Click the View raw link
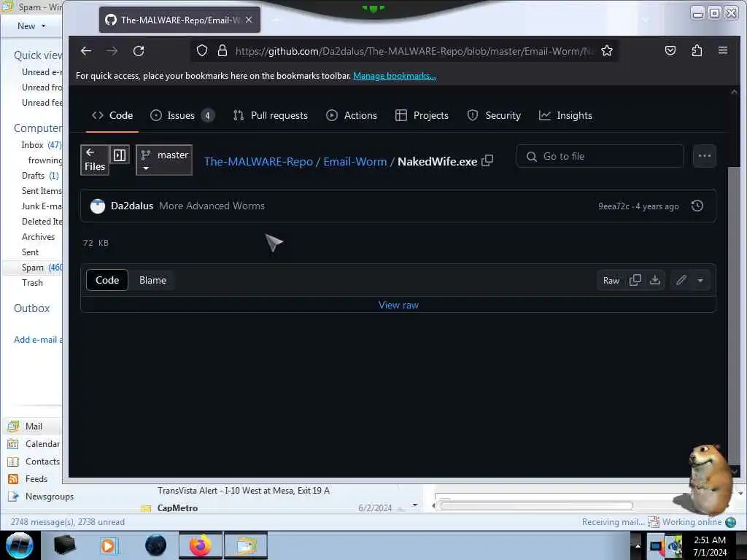This screenshot has height=560, width=747. click(x=398, y=306)
